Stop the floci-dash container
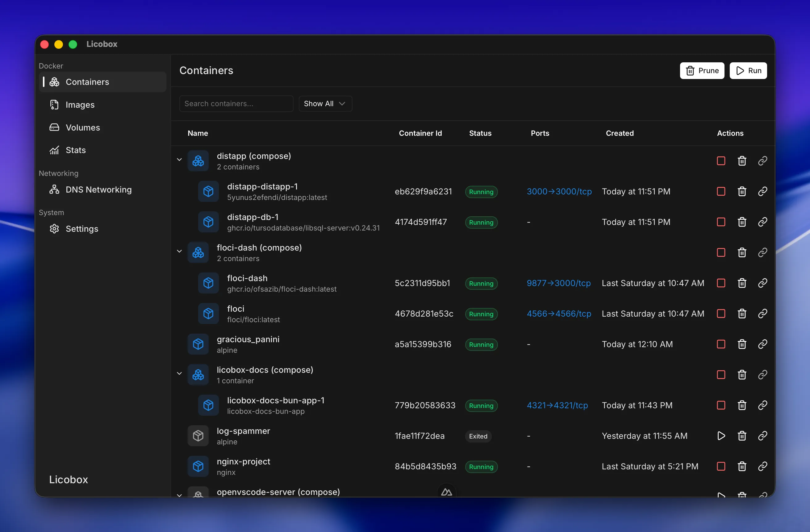 point(721,283)
